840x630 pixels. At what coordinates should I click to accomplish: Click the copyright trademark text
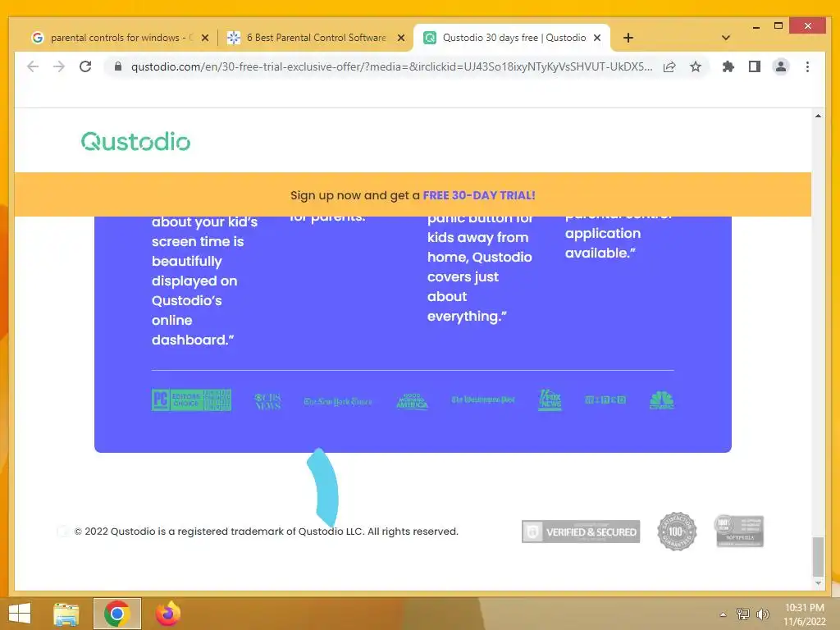(267, 532)
